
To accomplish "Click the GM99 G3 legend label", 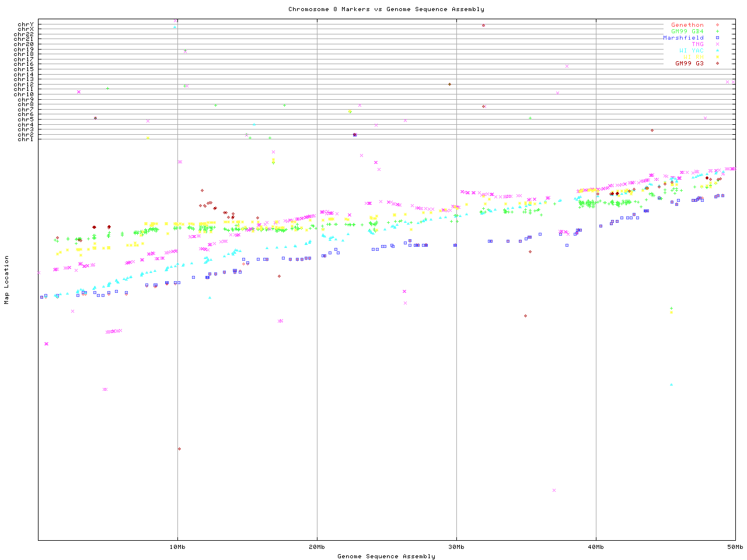I will [x=689, y=64].
